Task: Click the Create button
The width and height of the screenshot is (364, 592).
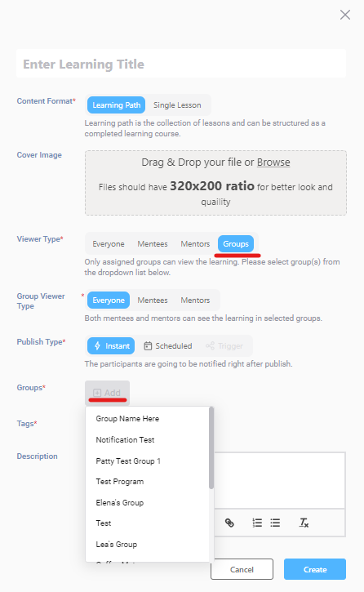Action: pyautogui.click(x=315, y=569)
